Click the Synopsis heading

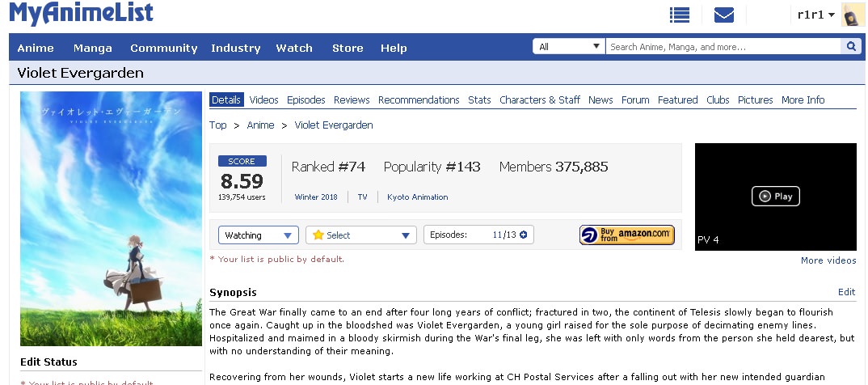click(233, 293)
